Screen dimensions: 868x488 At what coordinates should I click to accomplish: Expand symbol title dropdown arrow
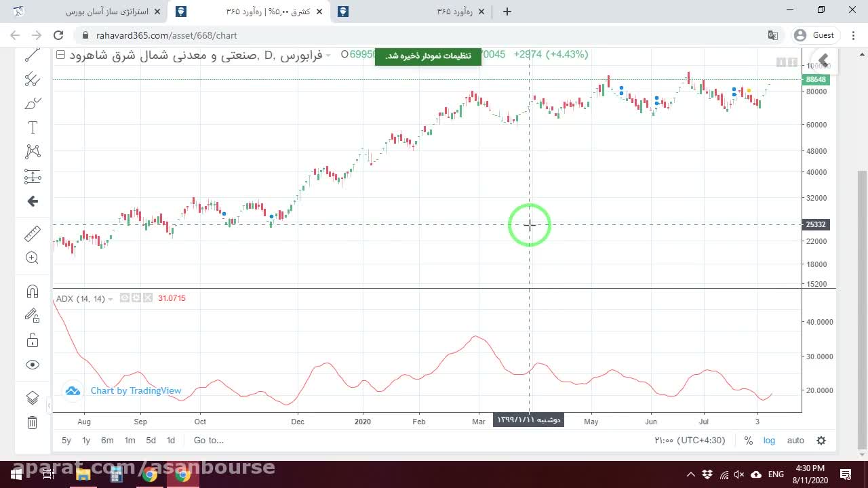point(328,55)
